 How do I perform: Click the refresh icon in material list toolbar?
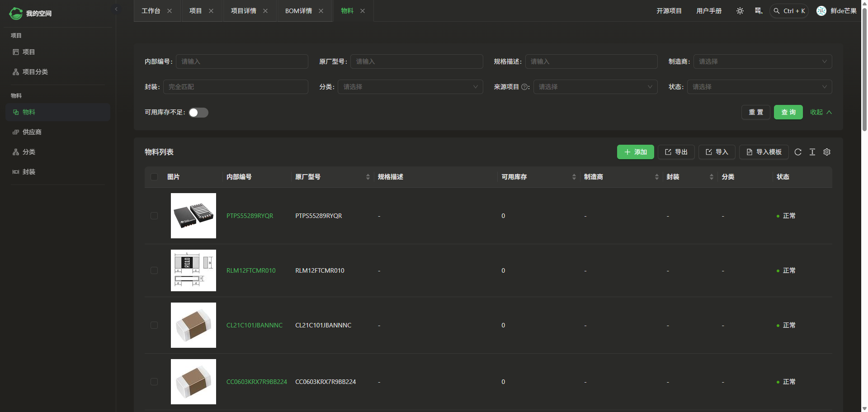pos(798,152)
